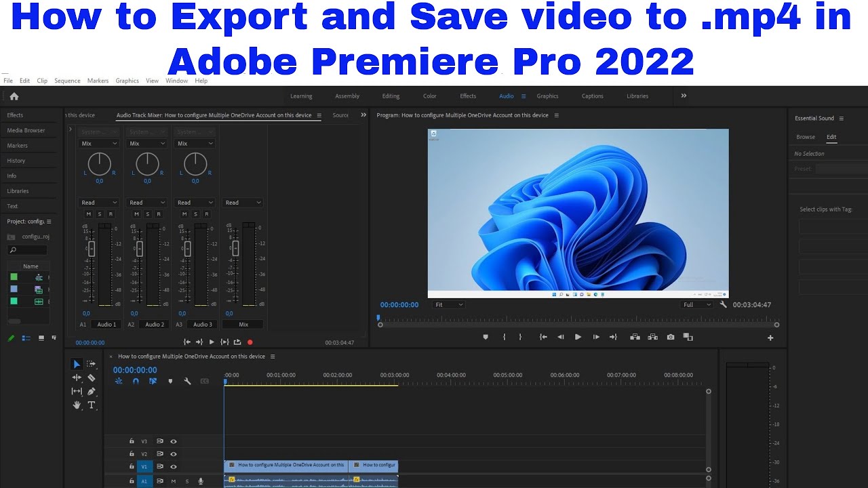This screenshot has height=488, width=868.
Task: Toggle Snap in timeline magnet icon
Action: pyautogui.click(x=136, y=382)
